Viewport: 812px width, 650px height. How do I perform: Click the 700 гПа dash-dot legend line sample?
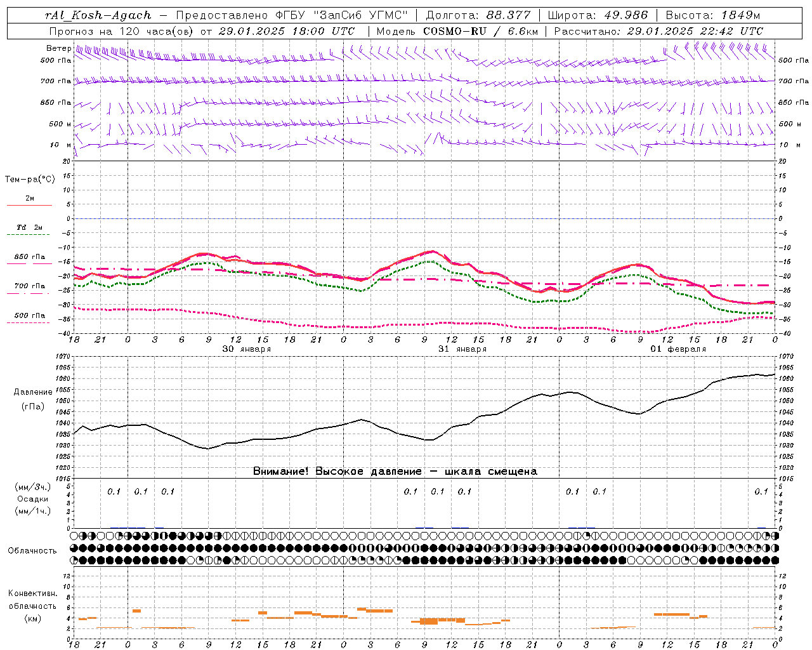click(29, 293)
